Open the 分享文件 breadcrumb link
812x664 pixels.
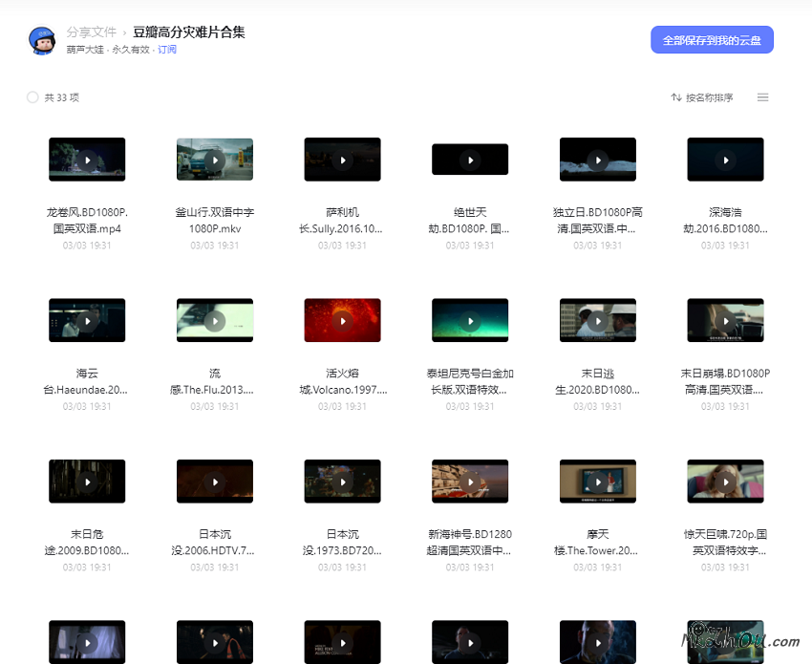[91, 32]
